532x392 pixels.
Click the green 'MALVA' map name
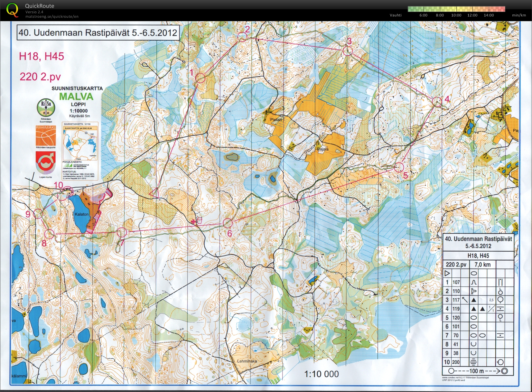click(76, 96)
